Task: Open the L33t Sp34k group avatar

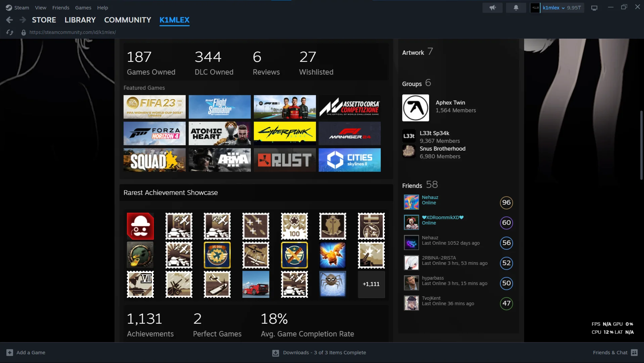Action: [409, 136]
